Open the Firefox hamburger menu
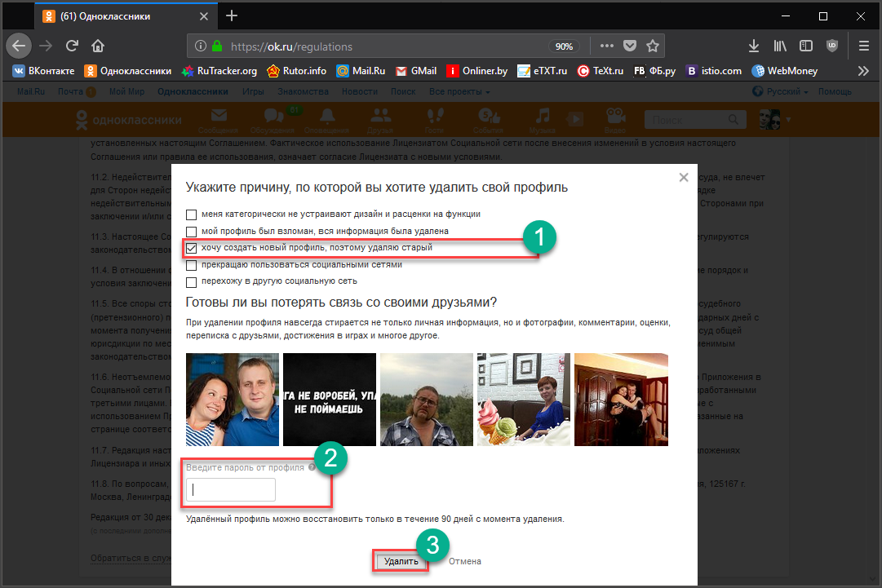 [862, 46]
